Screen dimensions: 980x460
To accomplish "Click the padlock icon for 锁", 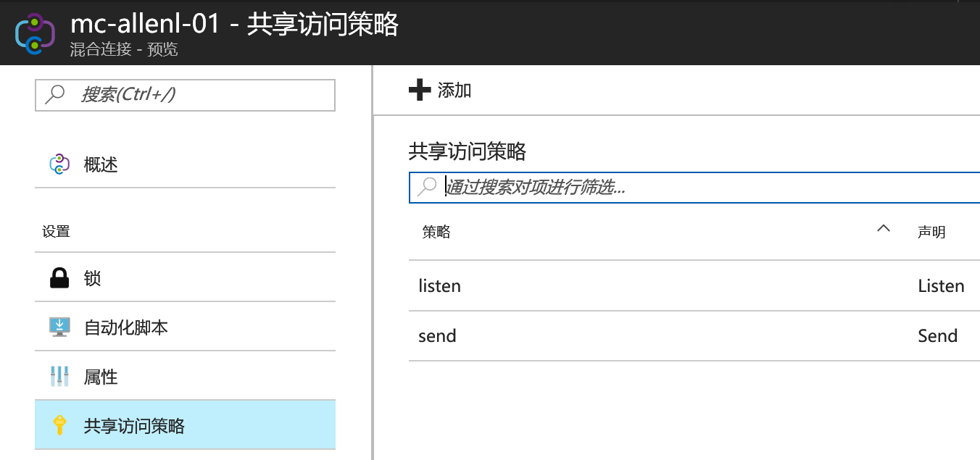I will [x=59, y=278].
